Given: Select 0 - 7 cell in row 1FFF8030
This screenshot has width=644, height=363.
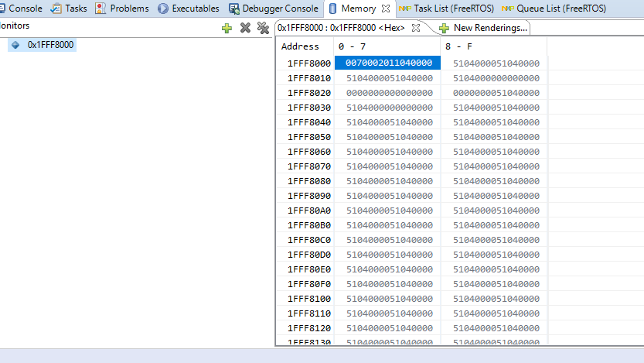Looking at the screenshot, I should click(389, 108).
